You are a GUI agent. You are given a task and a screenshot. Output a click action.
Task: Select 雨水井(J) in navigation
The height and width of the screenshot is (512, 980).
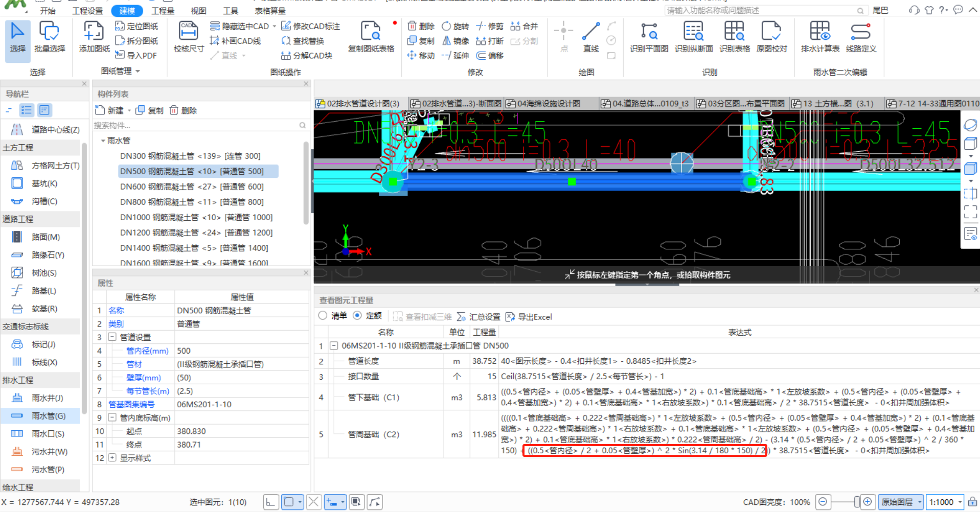[x=40, y=398]
